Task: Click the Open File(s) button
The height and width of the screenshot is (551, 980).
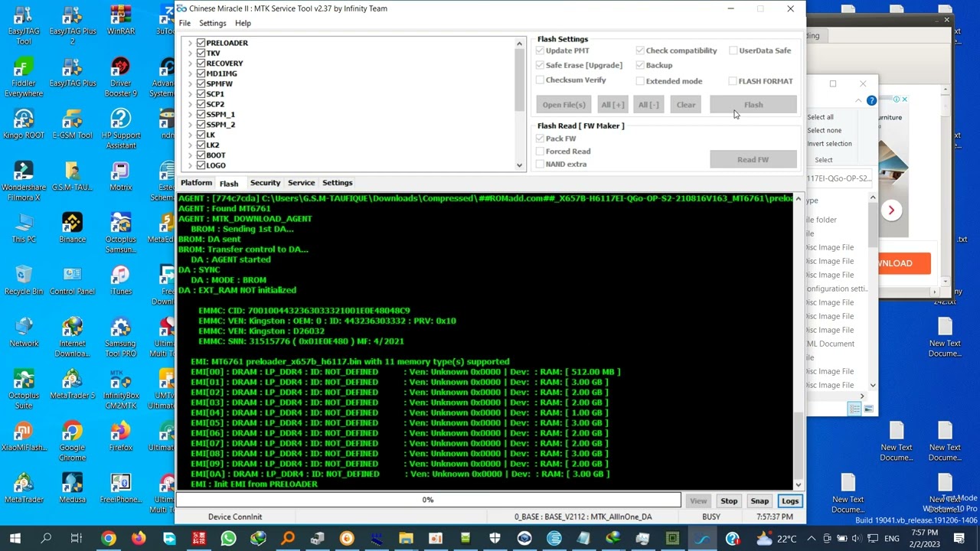Action: [x=563, y=105]
